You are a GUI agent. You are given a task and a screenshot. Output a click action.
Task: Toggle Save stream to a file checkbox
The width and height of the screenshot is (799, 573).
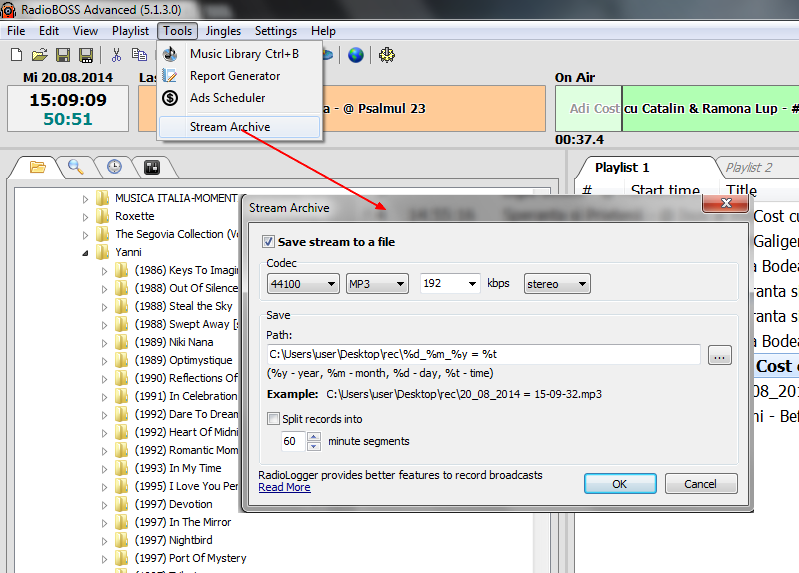(269, 242)
